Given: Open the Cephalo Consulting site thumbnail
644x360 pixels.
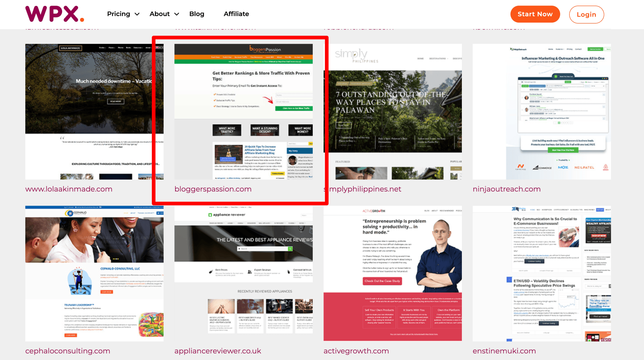Looking at the screenshot, I should point(94,273).
